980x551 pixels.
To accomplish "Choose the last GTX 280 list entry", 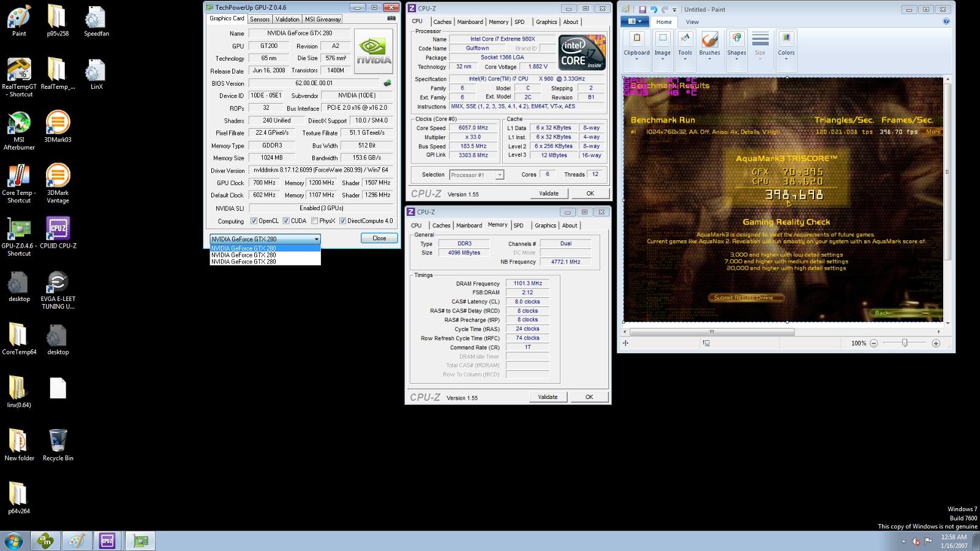I will (x=265, y=262).
